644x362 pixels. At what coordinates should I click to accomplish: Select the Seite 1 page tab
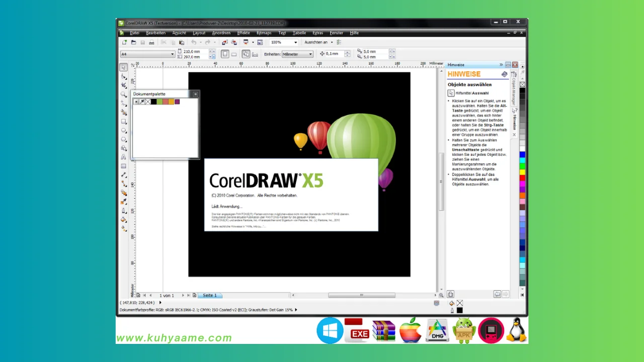click(210, 295)
